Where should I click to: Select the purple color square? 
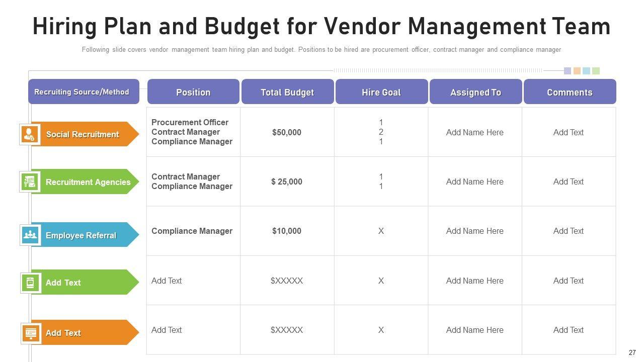[x=568, y=71]
